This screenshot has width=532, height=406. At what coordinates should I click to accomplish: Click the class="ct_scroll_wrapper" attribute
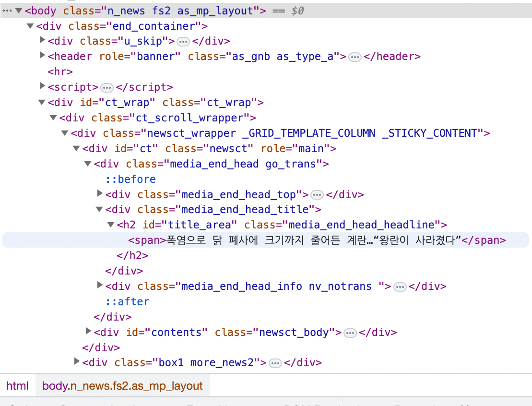(x=170, y=118)
